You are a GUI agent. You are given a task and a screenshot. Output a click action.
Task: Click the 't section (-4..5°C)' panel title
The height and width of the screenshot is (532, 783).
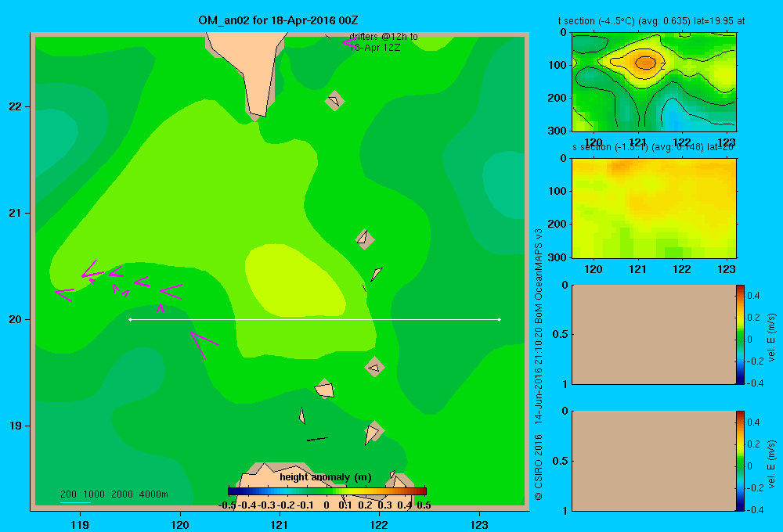point(651,21)
